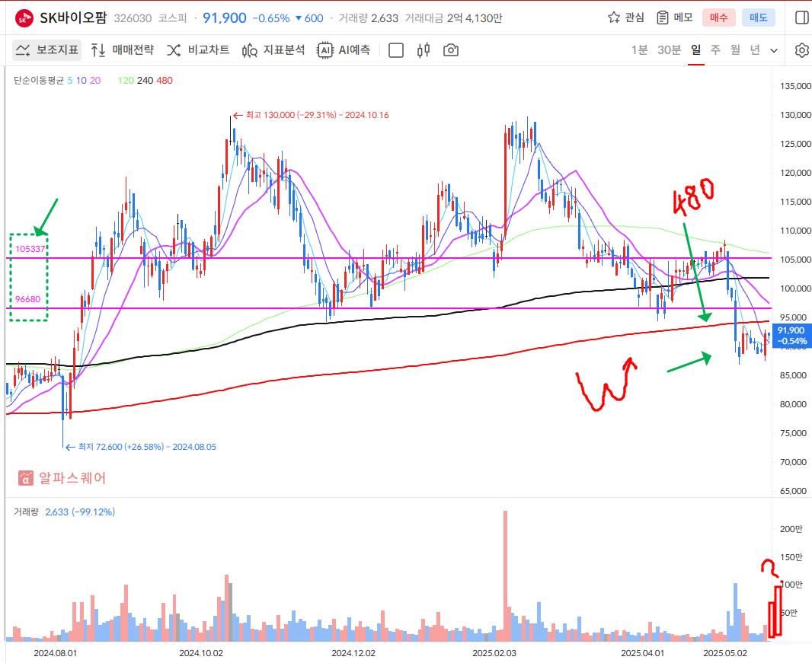Screen dimensions: 812x663
Task: Toggle the side panel layout icon
Action: click(x=801, y=18)
